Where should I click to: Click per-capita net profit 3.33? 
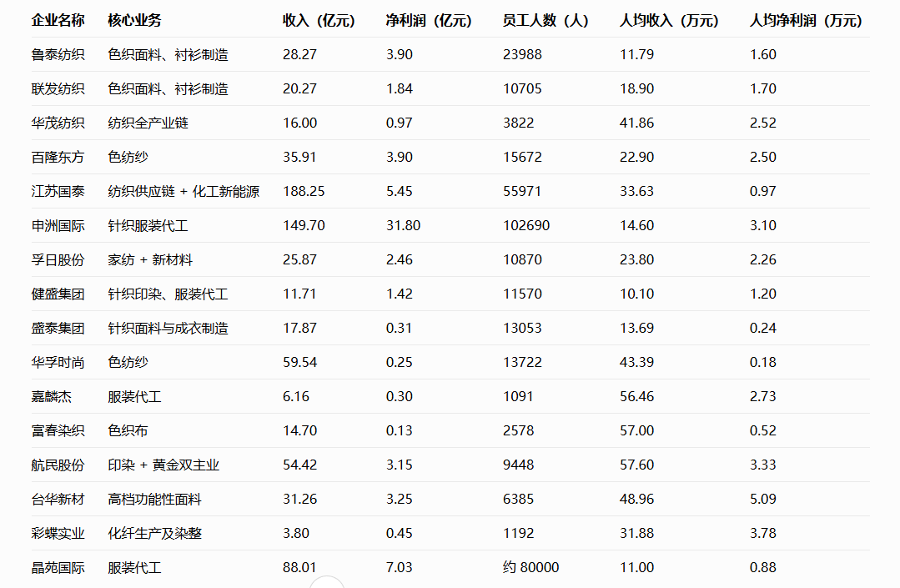click(x=763, y=465)
